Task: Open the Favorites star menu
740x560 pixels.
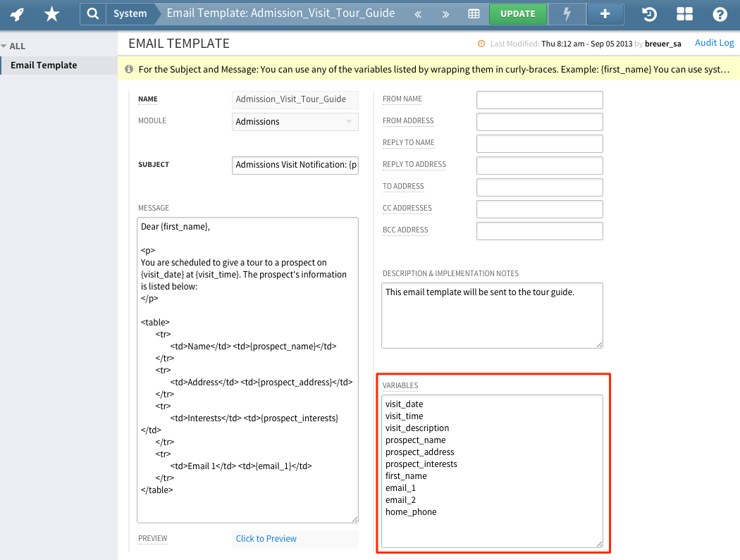Action: (51, 13)
